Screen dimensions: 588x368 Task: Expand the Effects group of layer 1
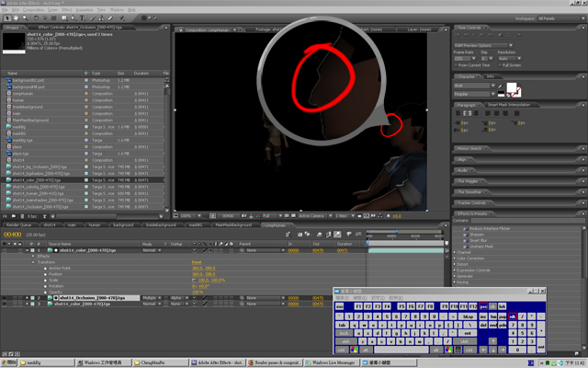pyautogui.click(x=33, y=256)
